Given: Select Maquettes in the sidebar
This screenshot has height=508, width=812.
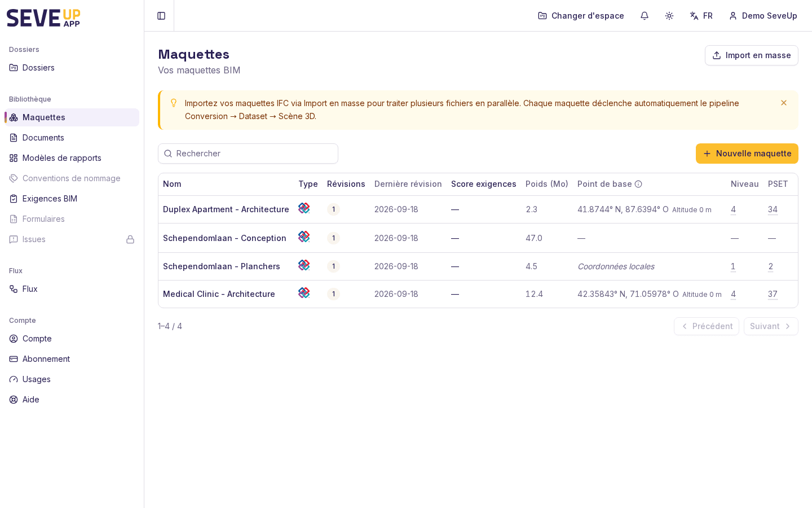Looking at the screenshot, I should tap(72, 117).
